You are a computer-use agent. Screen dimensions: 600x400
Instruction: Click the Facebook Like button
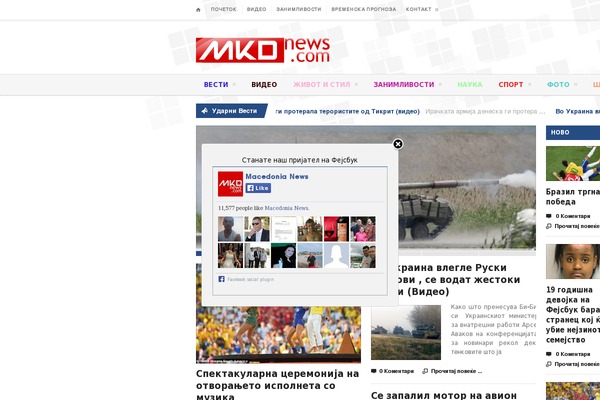point(258,188)
